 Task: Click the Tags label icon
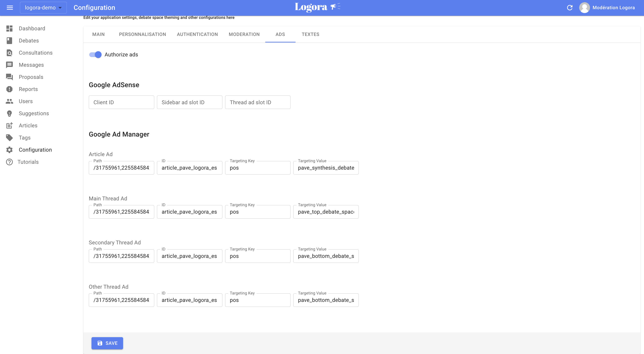pyautogui.click(x=9, y=137)
